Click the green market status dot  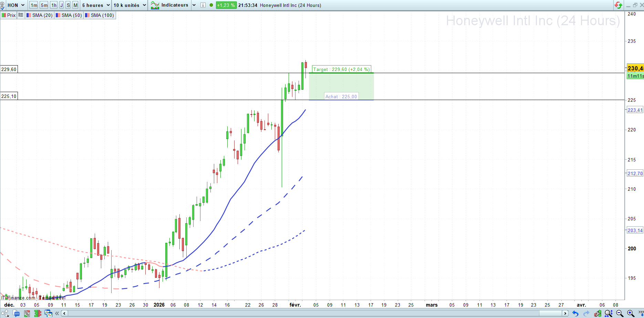click(211, 5)
